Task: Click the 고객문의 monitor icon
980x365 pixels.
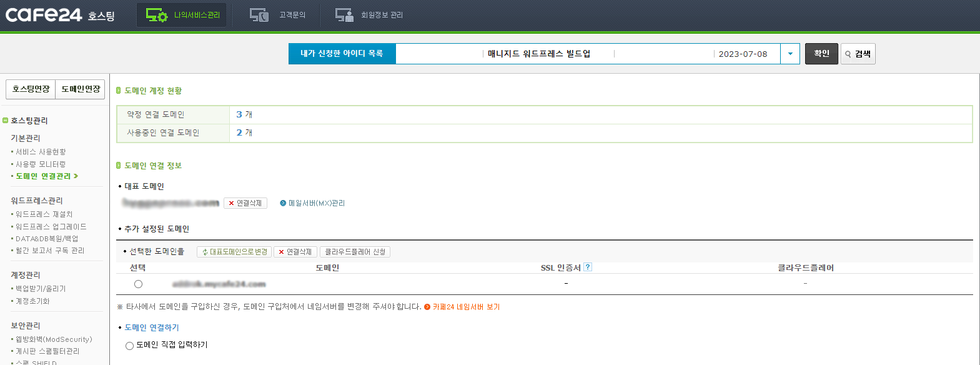Action: tap(259, 15)
